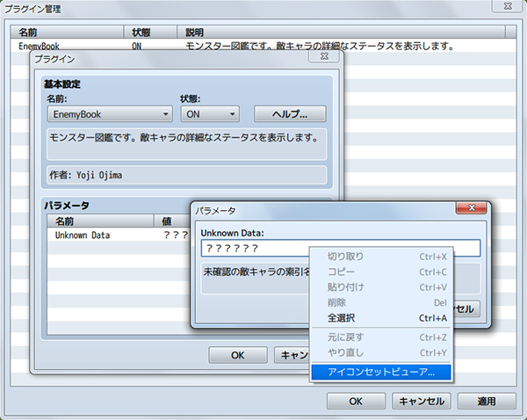Click the 値 header in the パラメータ table
Image resolution: width=527 pixels, height=420 pixels.
point(172,221)
